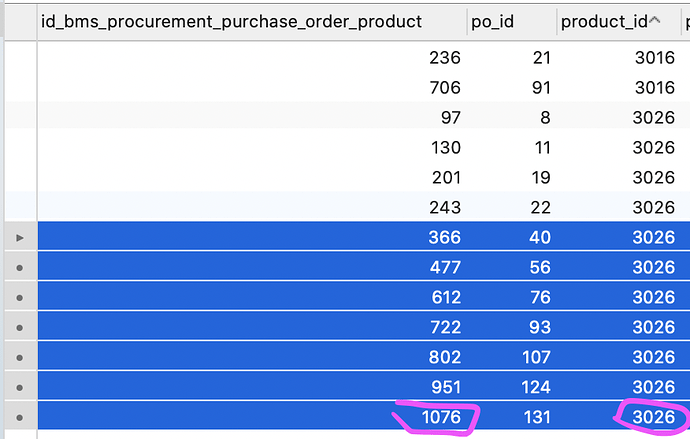Toggle the product_id sort arrow indicator
Screen dimensions: 690x439
tap(655, 20)
